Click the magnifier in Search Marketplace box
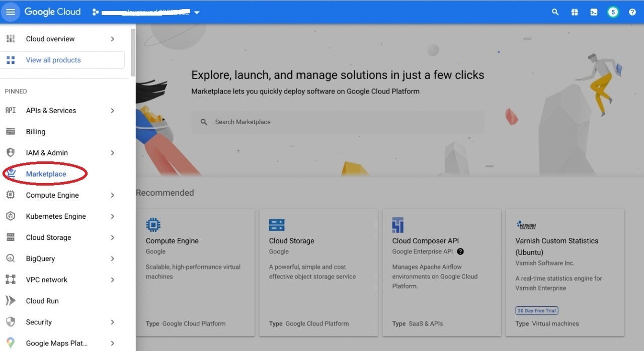644x351 pixels. click(204, 122)
